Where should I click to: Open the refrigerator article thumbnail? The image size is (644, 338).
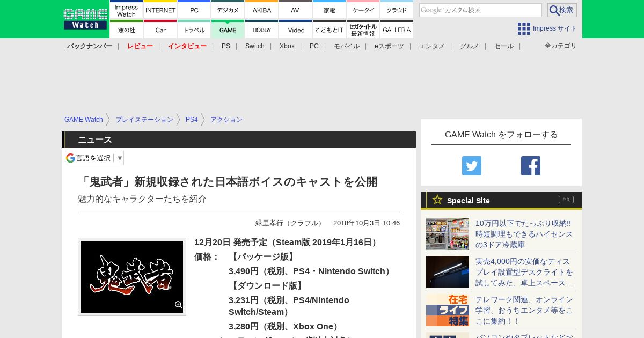point(448,234)
